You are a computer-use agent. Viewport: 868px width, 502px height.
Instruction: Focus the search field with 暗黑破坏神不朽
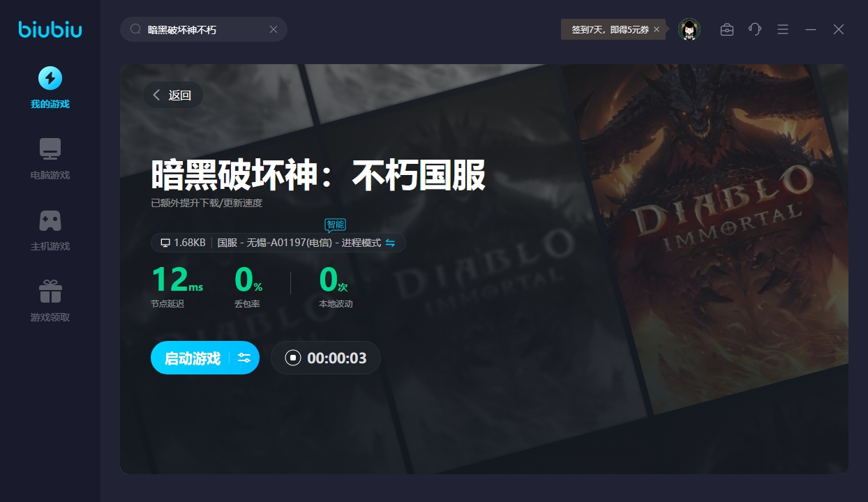204,29
